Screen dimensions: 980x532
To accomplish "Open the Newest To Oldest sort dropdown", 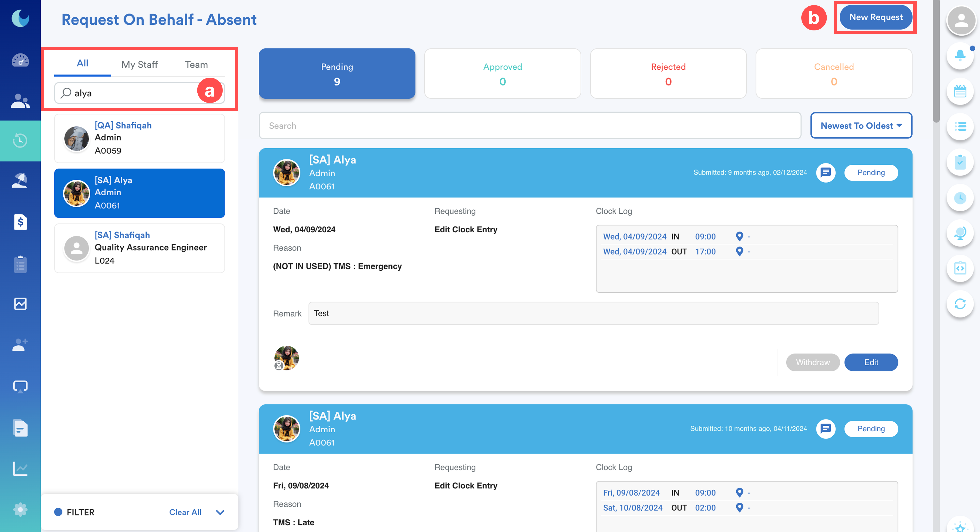I will point(861,126).
